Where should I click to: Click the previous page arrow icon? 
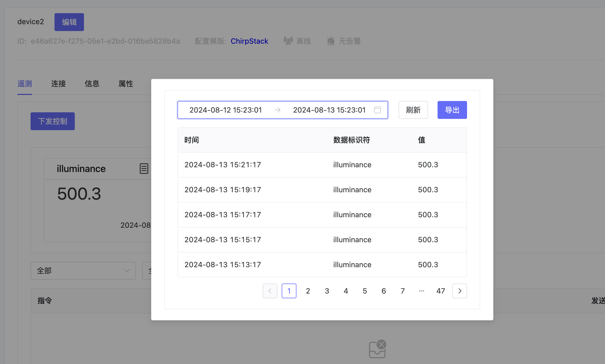(x=270, y=291)
